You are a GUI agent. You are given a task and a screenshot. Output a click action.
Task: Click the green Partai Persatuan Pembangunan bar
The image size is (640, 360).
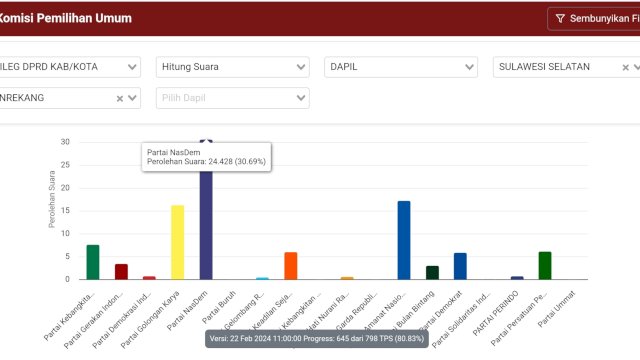[x=545, y=266]
